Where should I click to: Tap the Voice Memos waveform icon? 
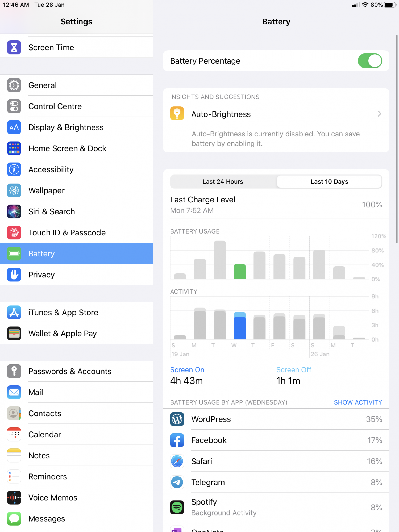[x=14, y=497]
